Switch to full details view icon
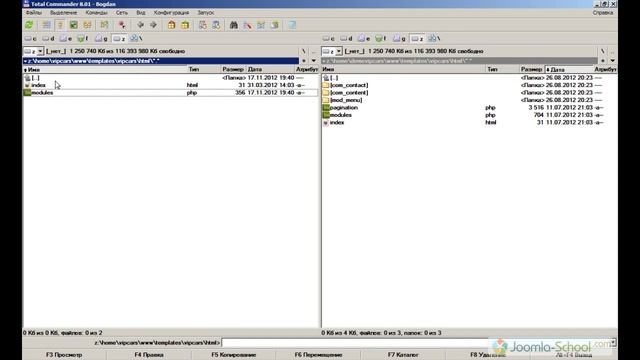Image resolution: width=640 pixels, height=360 pixels. 60,25
